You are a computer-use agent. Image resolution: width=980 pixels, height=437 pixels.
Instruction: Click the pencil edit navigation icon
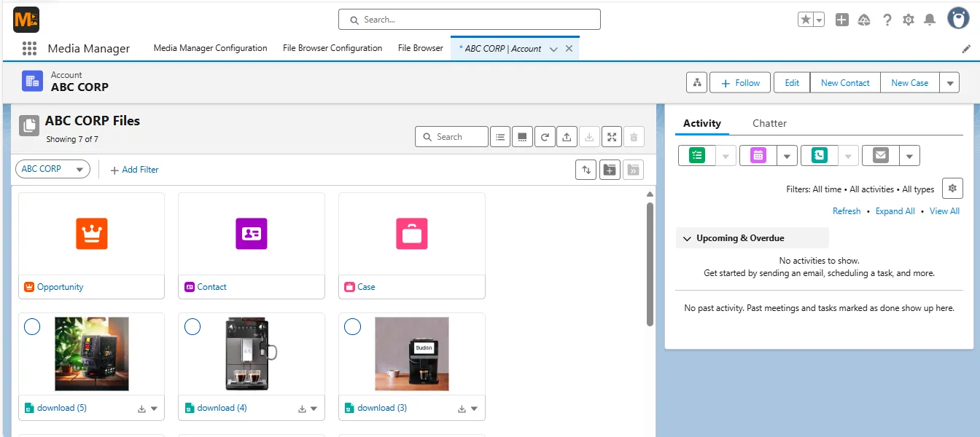pyautogui.click(x=967, y=49)
